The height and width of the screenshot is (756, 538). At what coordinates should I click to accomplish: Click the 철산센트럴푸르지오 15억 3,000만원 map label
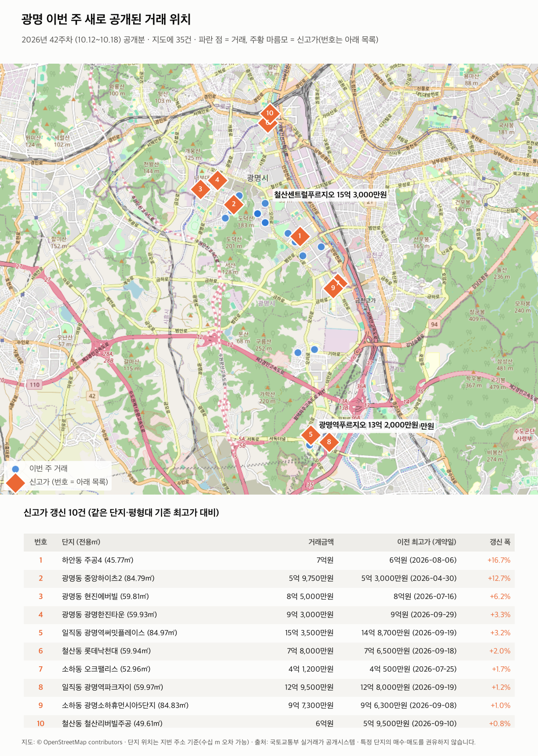330,195
